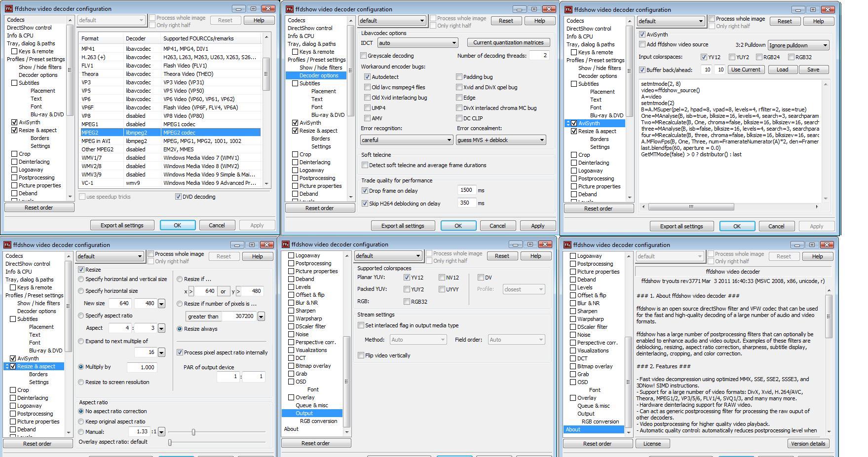Enable the NV12 output colorspace checkbox

[x=442, y=278]
